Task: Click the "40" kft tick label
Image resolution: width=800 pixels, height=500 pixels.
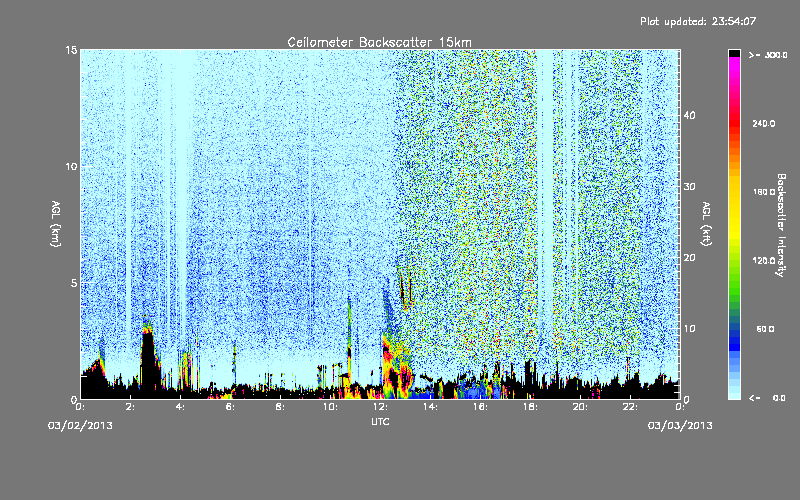Action: (689, 115)
